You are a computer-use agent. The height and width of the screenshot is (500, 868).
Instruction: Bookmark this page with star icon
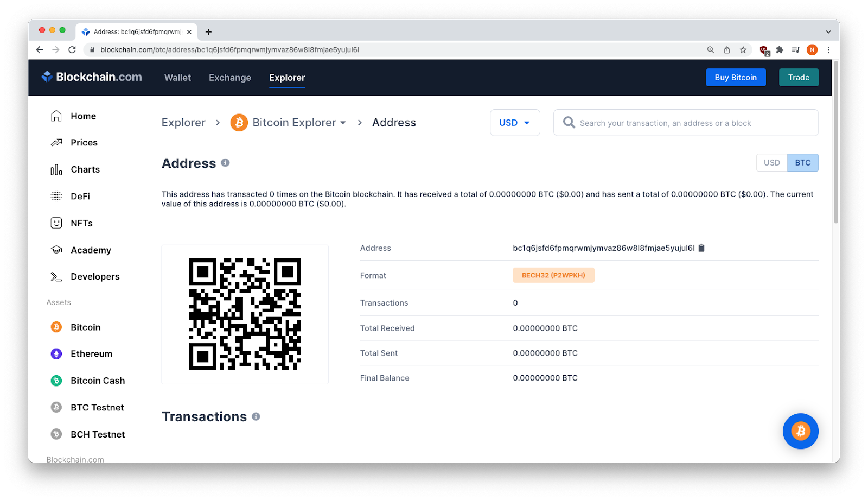[743, 49]
